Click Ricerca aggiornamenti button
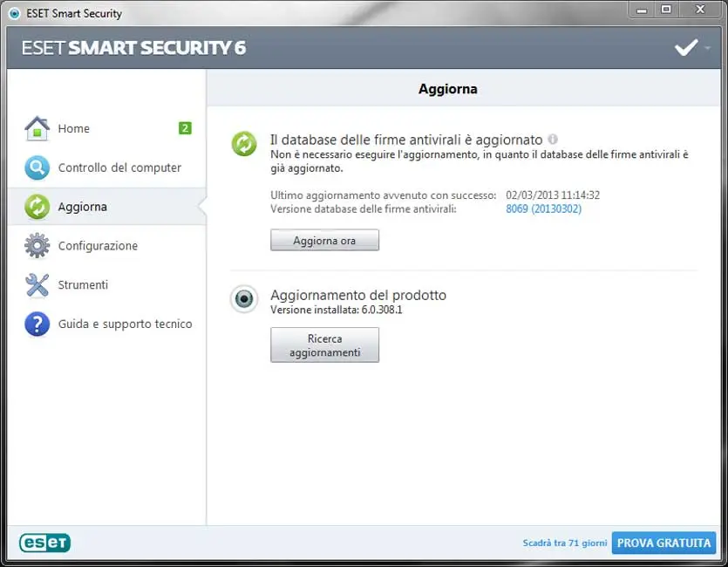Image resolution: width=728 pixels, height=567 pixels. pyautogui.click(x=324, y=345)
